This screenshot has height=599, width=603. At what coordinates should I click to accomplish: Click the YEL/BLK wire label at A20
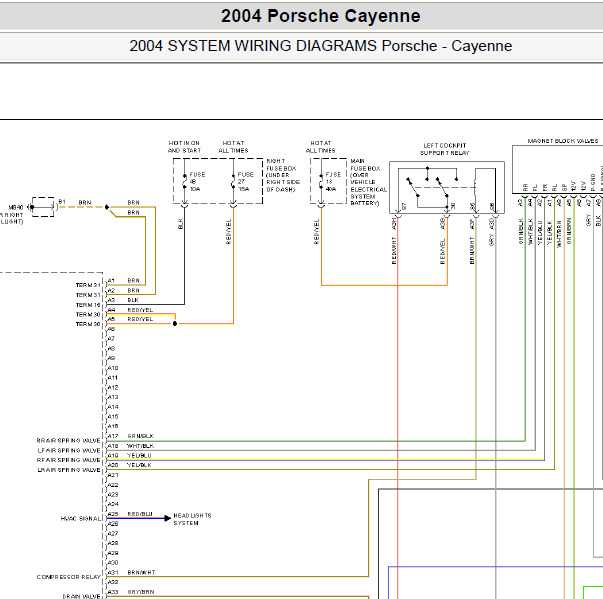[139, 465]
